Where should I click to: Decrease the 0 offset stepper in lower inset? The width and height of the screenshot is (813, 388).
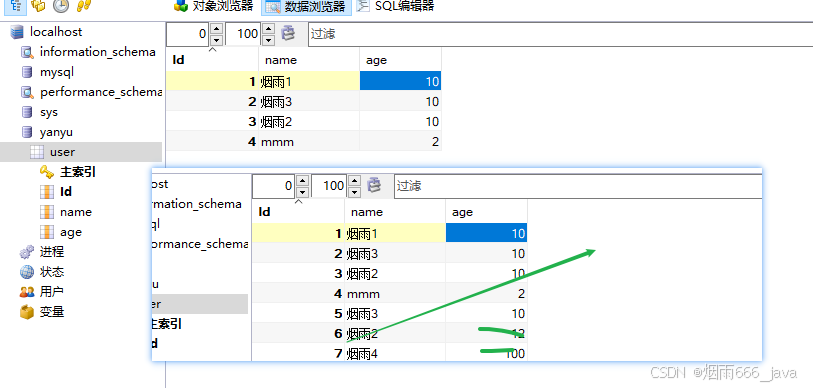tap(303, 191)
